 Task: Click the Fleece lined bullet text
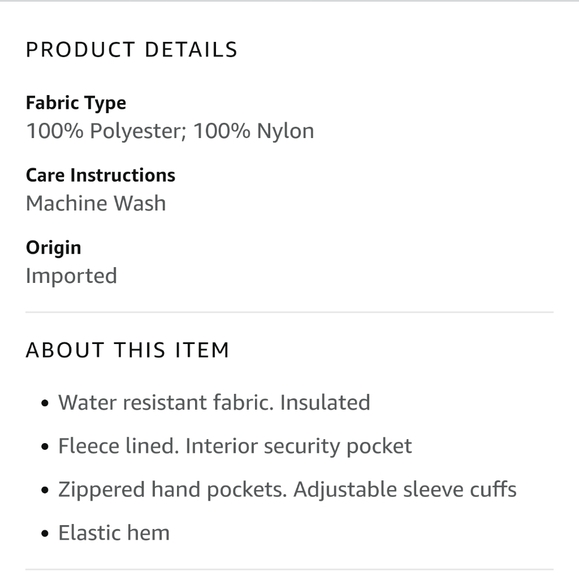[235, 446]
